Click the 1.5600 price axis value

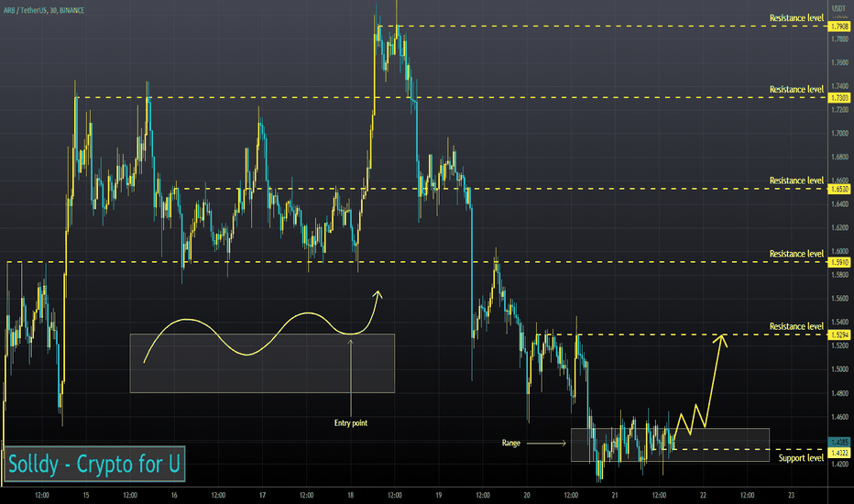(x=840, y=299)
